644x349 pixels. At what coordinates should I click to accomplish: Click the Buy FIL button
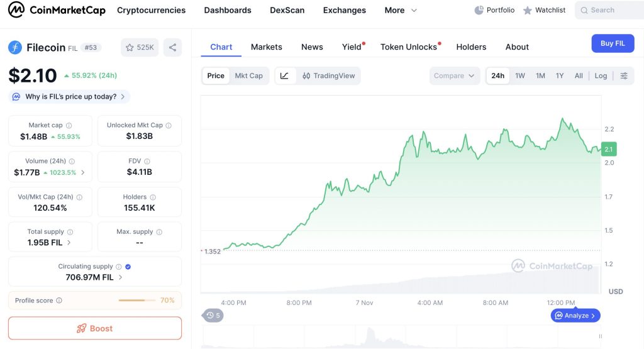[x=612, y=43]
